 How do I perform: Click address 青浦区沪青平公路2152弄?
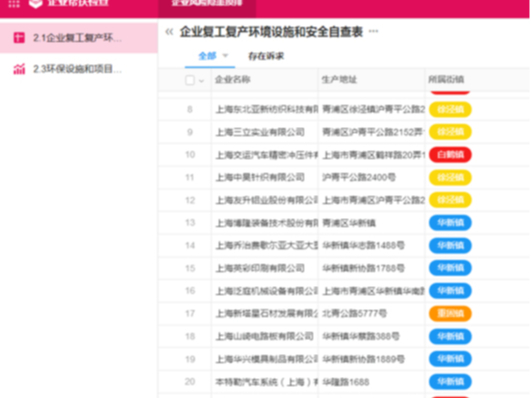374,132
